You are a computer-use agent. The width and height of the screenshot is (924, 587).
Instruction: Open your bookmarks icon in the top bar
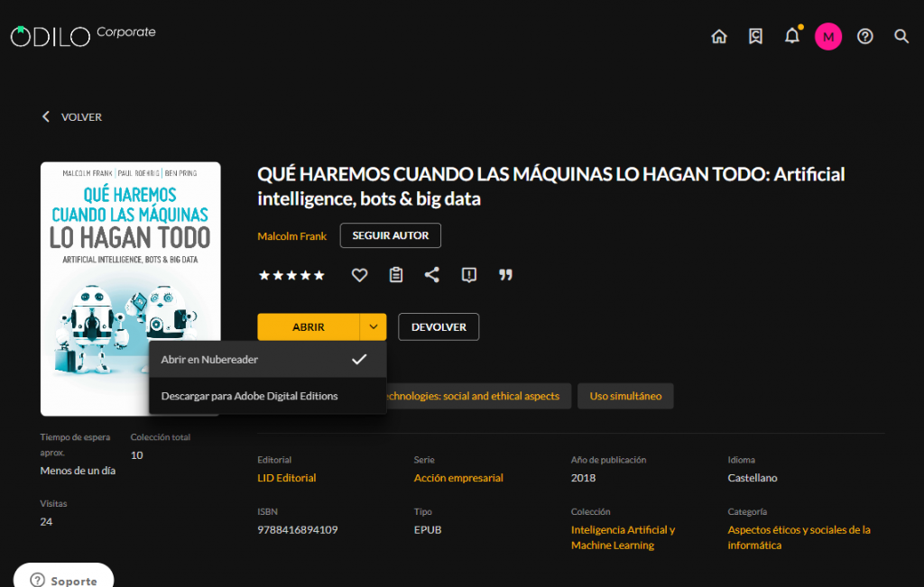(x=755, y=36)
